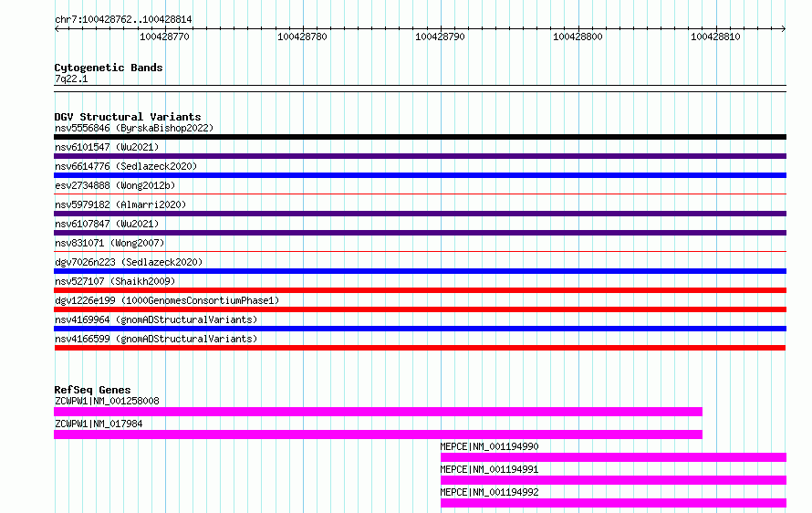Click nsv6614776 (Sedlazeck2020) label

coord(126,166)
